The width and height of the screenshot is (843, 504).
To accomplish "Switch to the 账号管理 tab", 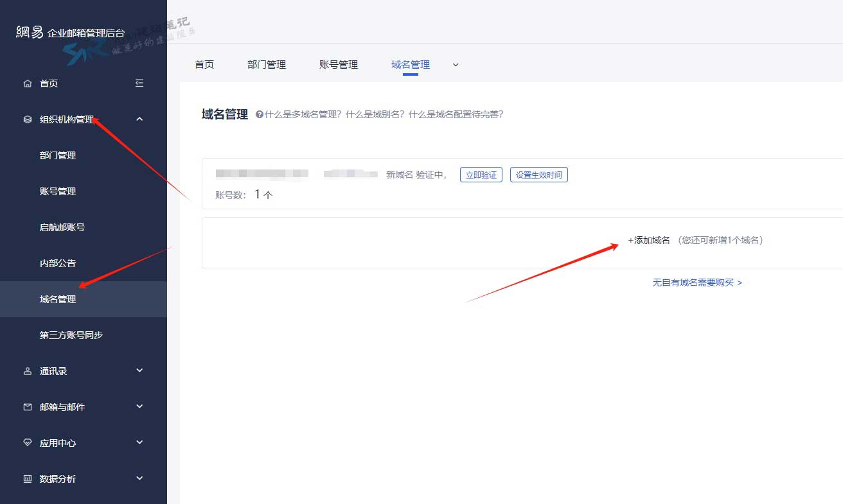I will coord(339,65).
